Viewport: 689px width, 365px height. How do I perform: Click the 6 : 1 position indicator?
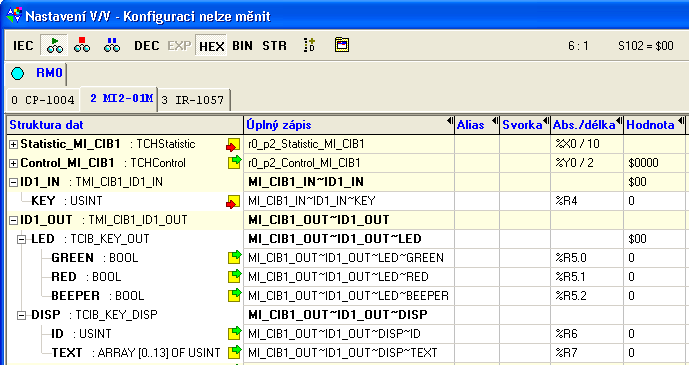point(578,46)
